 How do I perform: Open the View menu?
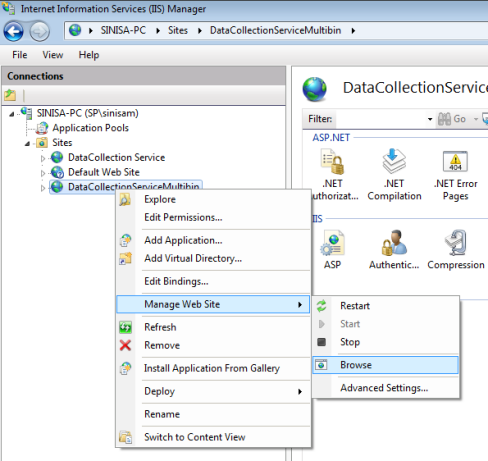pos(53,55)
